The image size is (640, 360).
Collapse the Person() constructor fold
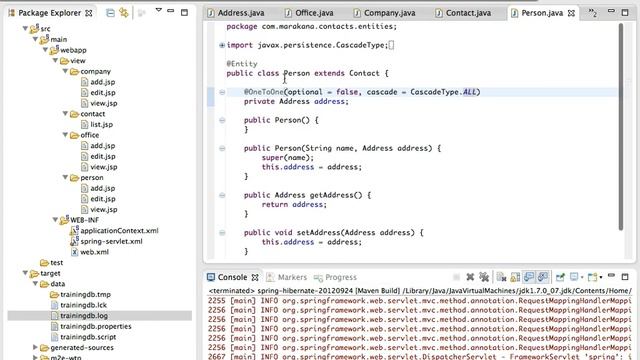point(222,120)
